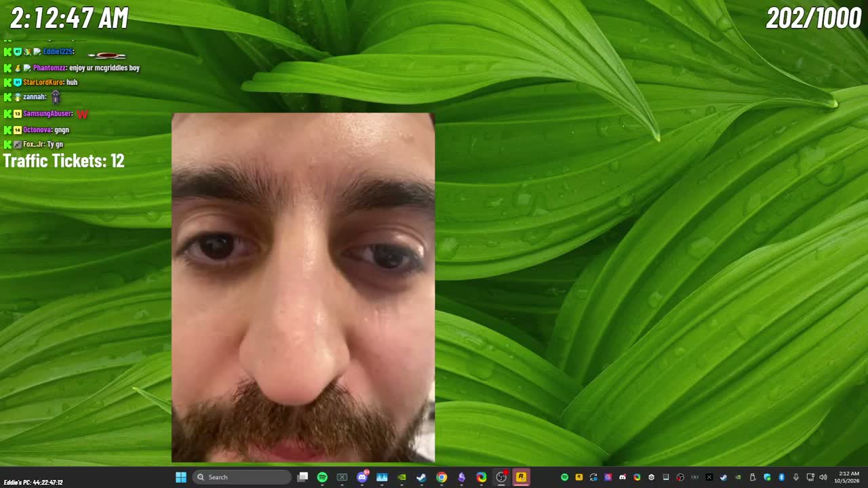Click the NVIDIA system tray icon
This screenshot has width=868, height=488.
738,477
